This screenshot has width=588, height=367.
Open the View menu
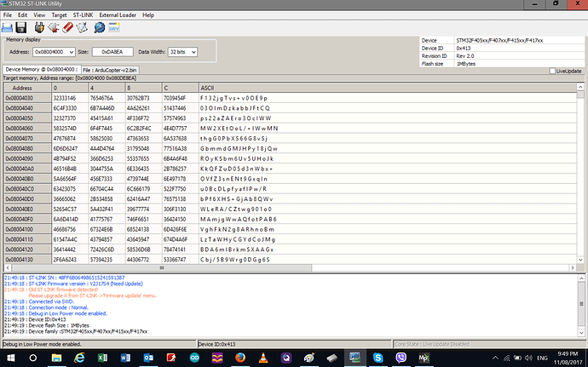(39, 15)
